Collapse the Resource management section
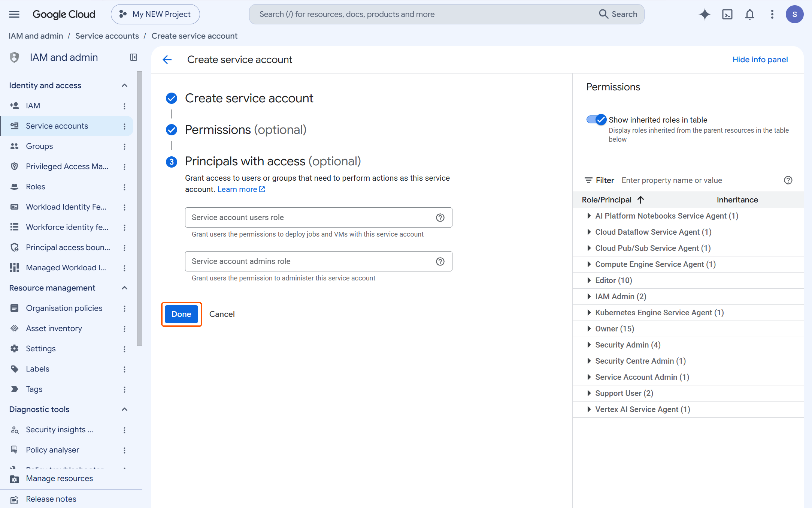Viewport: 812px width, 508px height. tap(125, 288)
